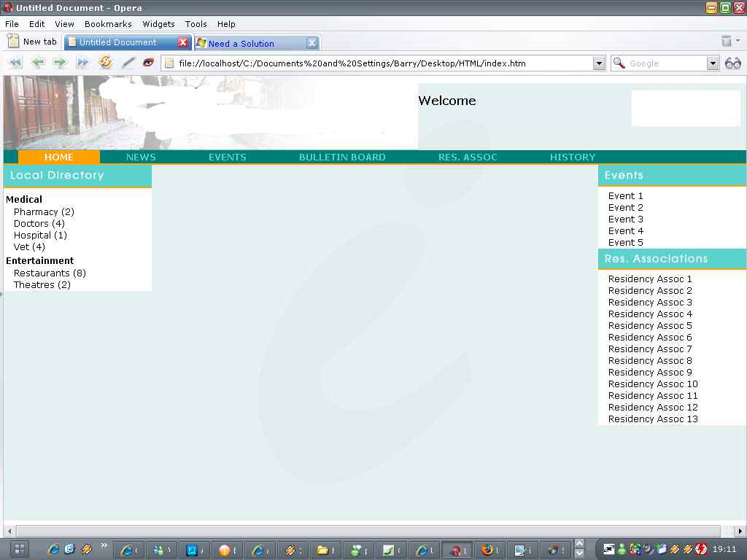Show hidden Quick Launch icons with the chevron

pos(104,545)
